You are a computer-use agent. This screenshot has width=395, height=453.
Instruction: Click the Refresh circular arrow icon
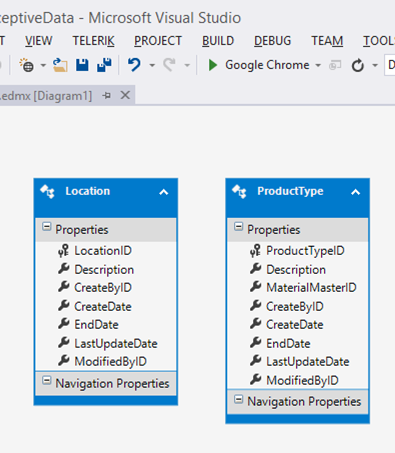[x=358, y=65]
